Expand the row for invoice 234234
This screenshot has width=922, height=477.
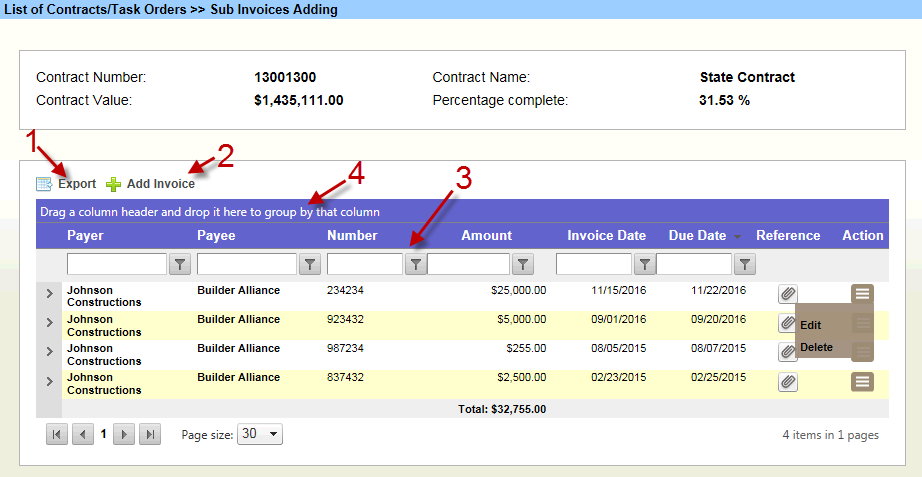pyautogui.click(x=49, y=294)
